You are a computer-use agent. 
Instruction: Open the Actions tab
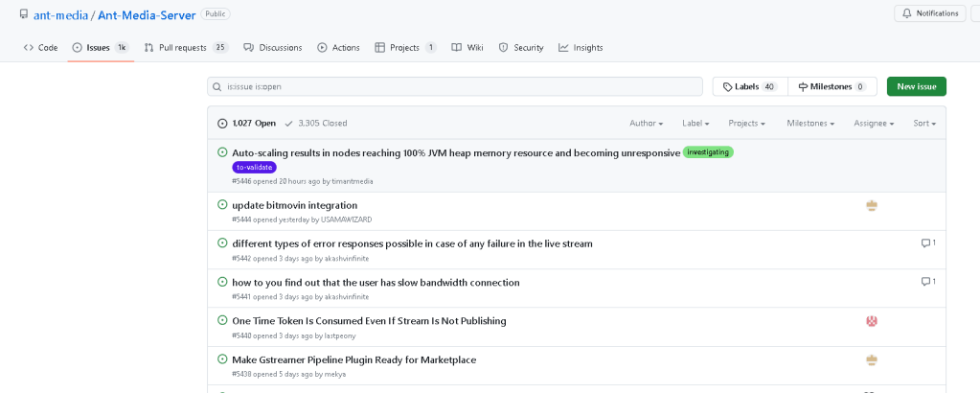click(x=339, y=48)
